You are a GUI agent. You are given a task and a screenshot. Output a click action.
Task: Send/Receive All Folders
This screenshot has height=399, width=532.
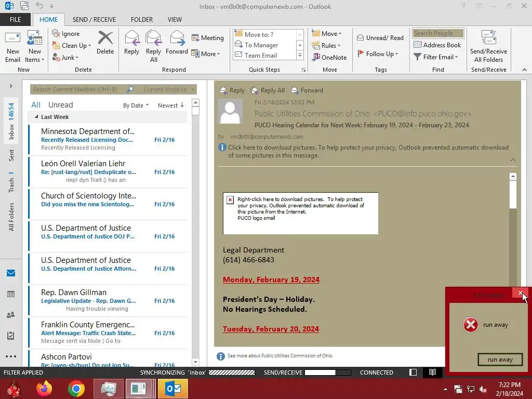click(488, 47)
